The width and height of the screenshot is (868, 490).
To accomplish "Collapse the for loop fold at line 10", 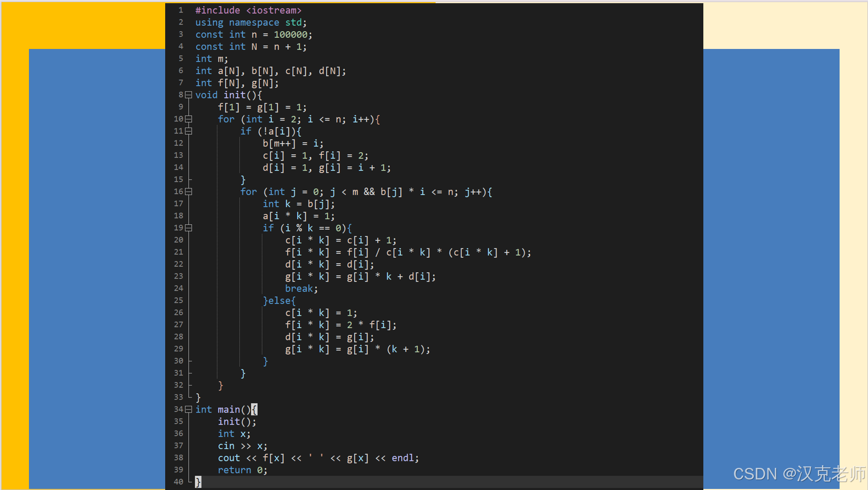I will 188,119.
